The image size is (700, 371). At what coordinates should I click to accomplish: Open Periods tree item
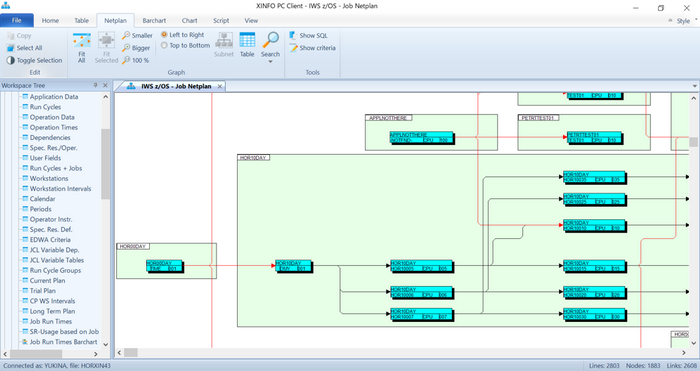pyautogui.click(x=40, y=209)
